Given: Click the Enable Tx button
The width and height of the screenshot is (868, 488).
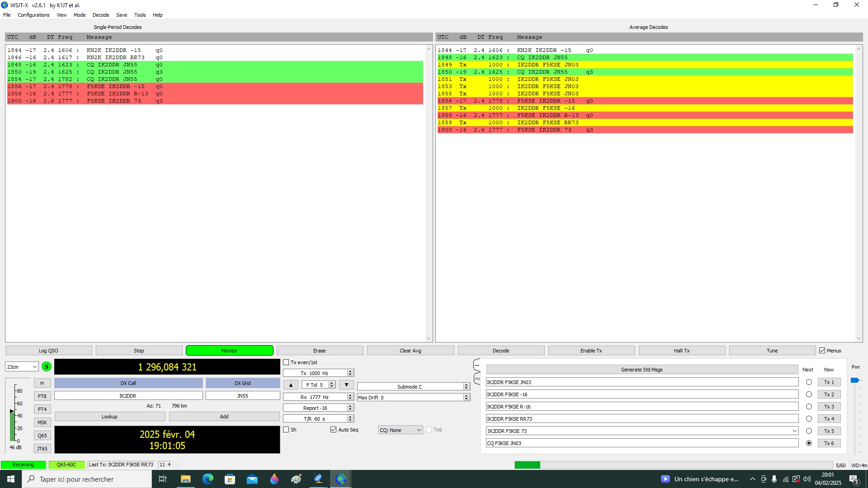Looking at the screenshot, I should [x=591, y=351].
